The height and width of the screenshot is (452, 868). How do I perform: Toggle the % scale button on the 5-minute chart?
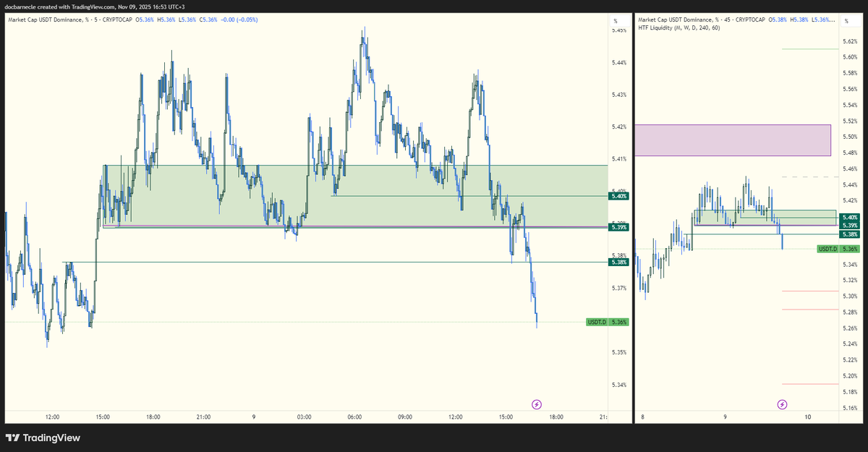click(x=616, y=20)
